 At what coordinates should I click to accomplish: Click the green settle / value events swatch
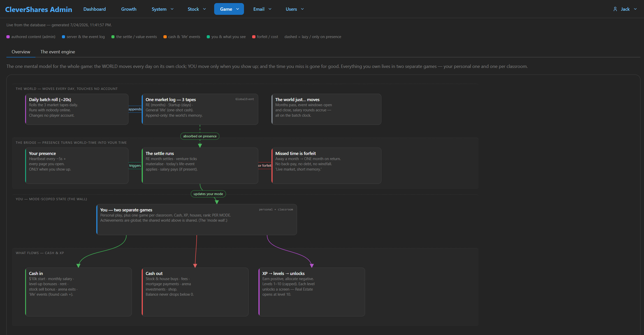click(113, 37)
